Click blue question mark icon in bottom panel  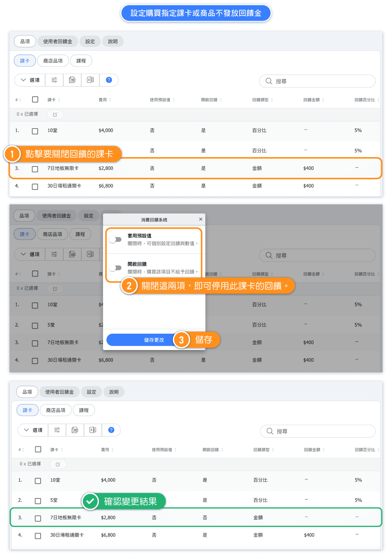(111, 430)
